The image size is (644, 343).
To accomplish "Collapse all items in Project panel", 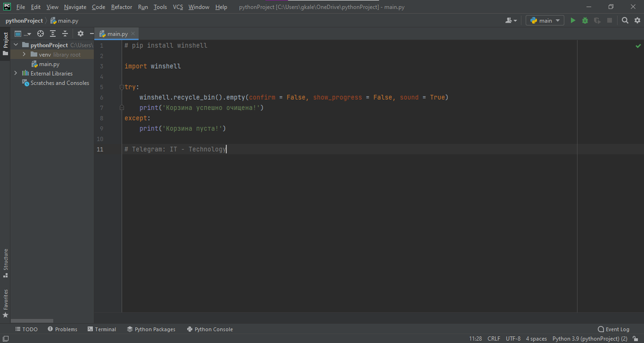I will point(65,33).
